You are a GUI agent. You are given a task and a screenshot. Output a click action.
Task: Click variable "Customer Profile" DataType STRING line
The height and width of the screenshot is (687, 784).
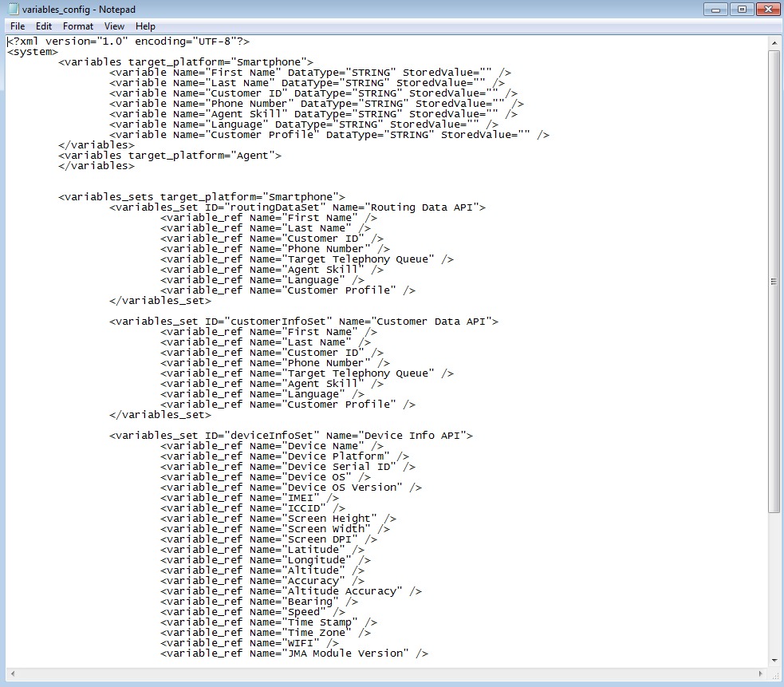329,135
